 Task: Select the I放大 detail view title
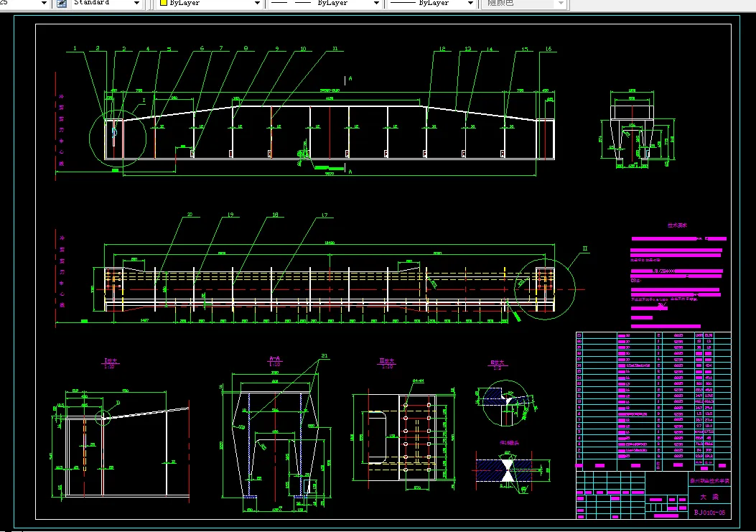(x=111, y=361)
